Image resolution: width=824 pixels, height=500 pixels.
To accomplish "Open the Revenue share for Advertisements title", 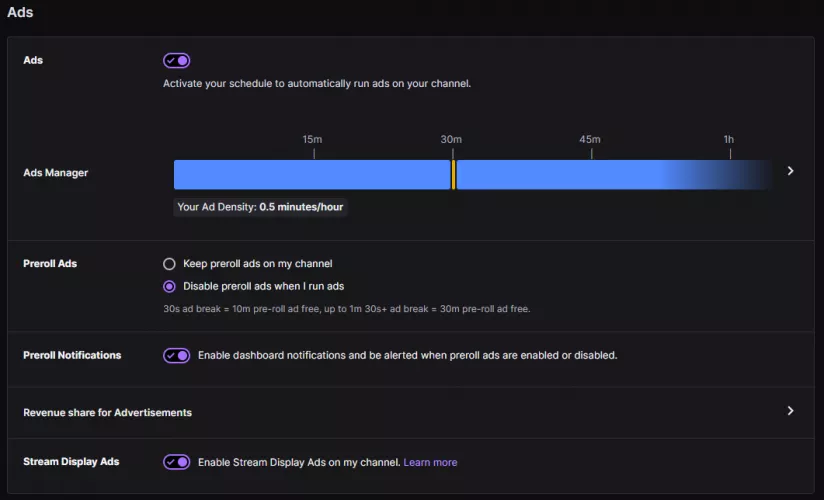I will coord(107,412).
